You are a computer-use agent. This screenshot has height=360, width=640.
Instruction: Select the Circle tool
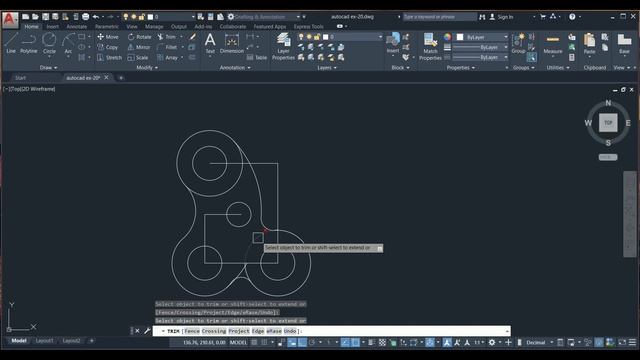click(49, 43)
